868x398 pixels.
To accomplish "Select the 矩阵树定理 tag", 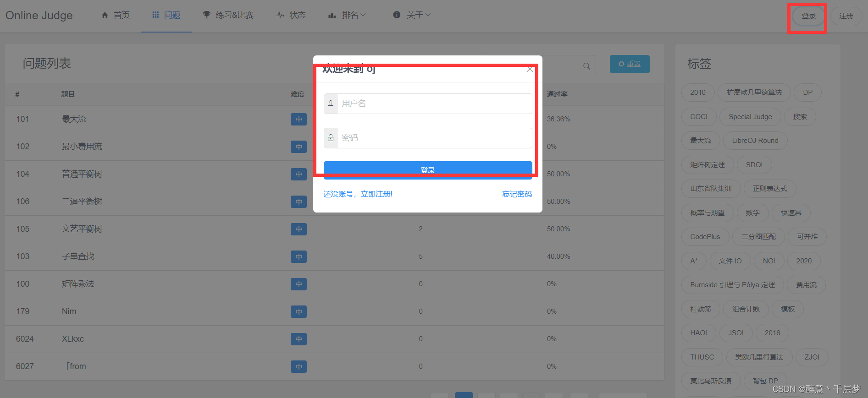I will (708, 165).
